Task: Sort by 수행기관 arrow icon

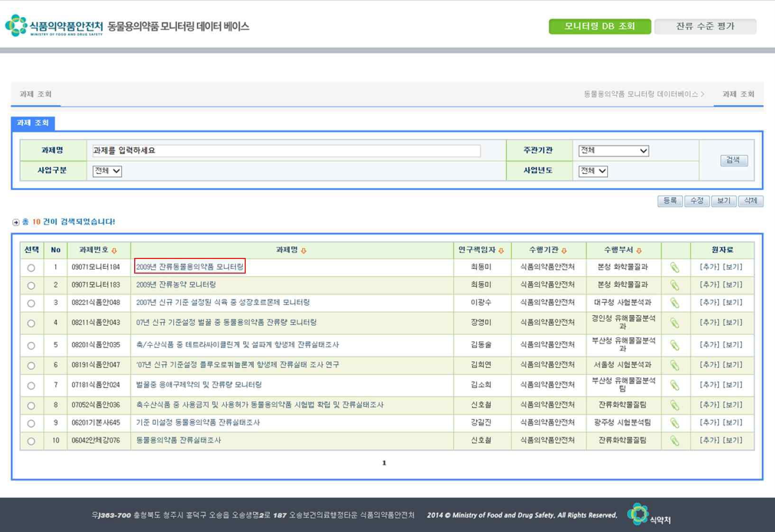Action: click(x=564, y=250)
